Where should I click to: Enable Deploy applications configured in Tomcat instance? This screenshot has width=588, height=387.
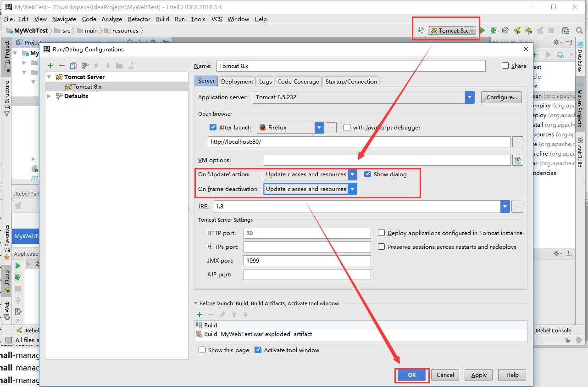381,233
